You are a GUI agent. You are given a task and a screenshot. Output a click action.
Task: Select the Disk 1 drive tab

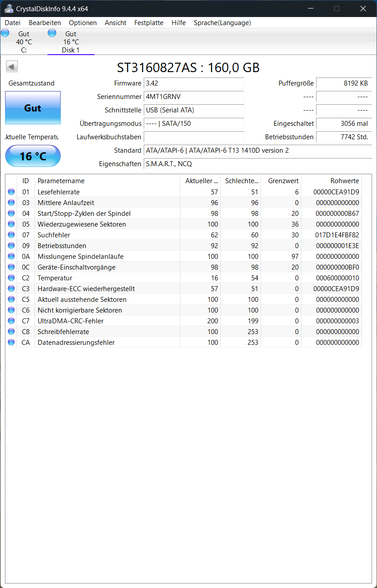click(71, 42)
